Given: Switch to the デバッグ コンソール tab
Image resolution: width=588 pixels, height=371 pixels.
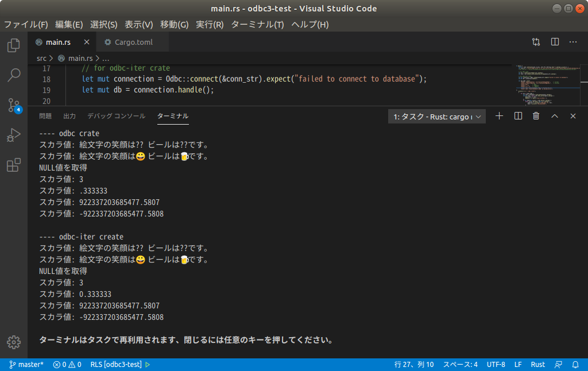Looking at the screenshot, I should (x=116, y=116).
